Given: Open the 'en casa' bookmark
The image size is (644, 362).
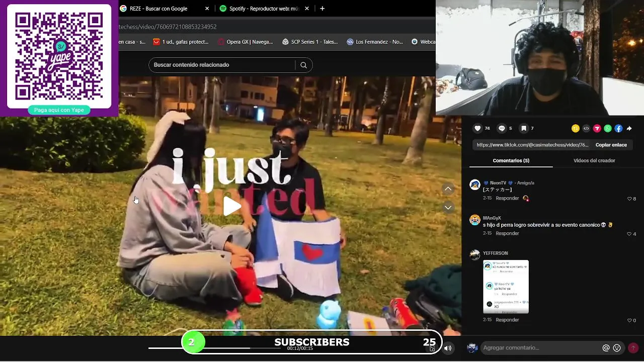Looking at the screenshot, I should pos(132,42).
